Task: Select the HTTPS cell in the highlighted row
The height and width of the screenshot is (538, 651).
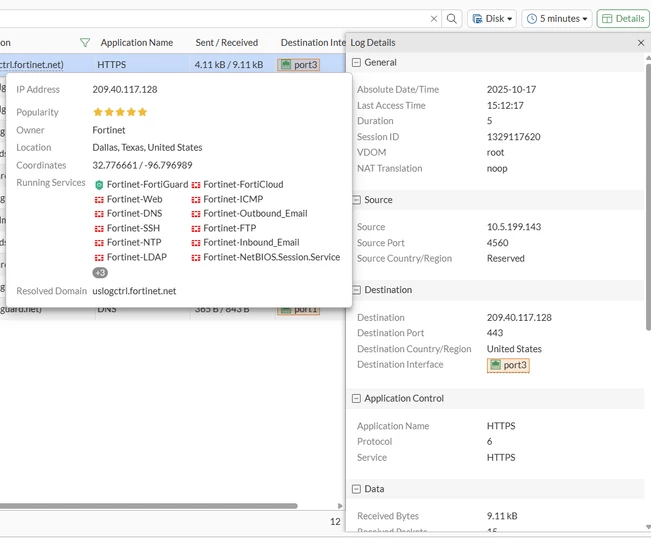Action: tap(111, 65)
